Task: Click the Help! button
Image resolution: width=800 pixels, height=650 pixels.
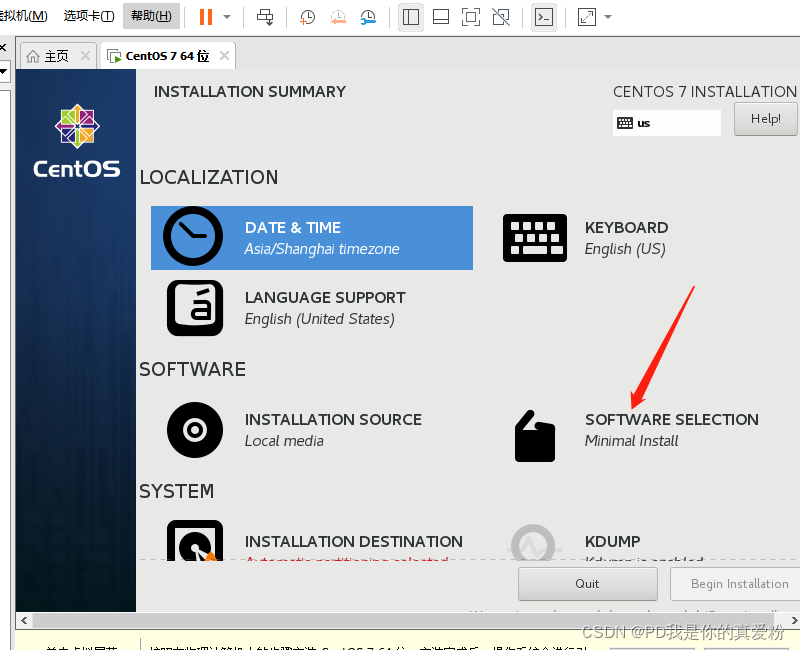Action: 765,119
